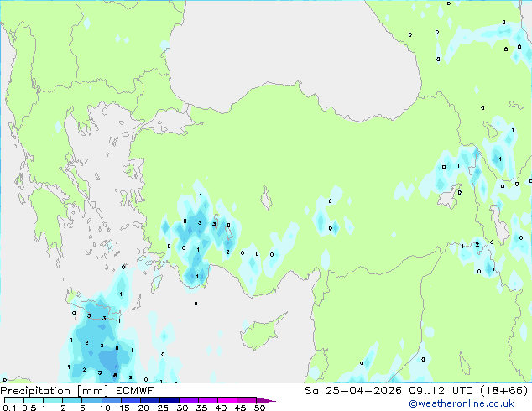Click the ECMWF model label

tap(135, 391)
